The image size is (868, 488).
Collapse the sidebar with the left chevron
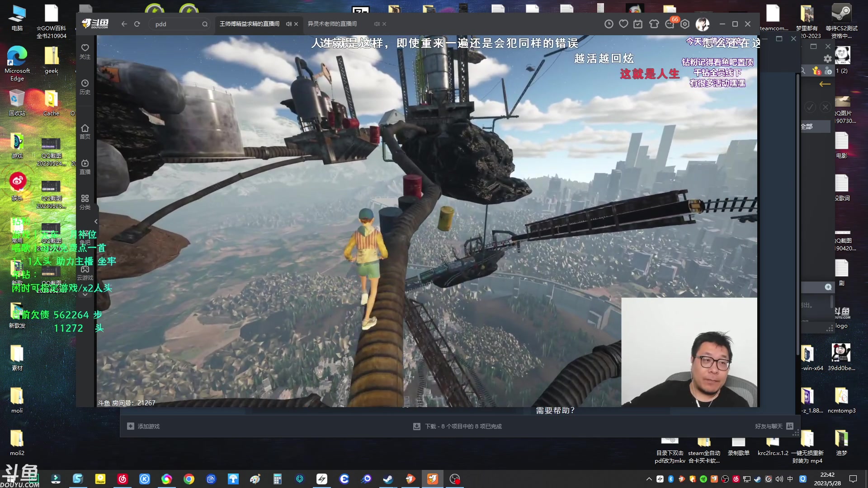[95, 221]
